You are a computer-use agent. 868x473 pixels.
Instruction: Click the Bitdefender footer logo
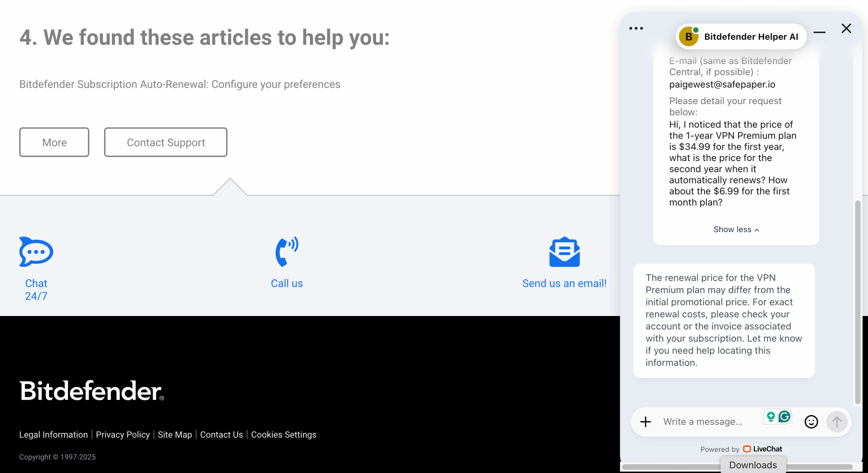92,391
